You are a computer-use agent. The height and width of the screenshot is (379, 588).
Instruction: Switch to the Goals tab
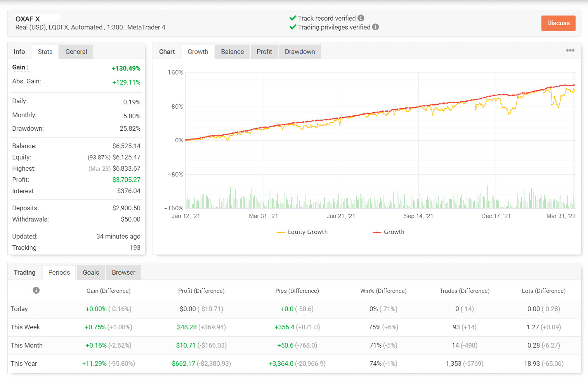point(91,272)
